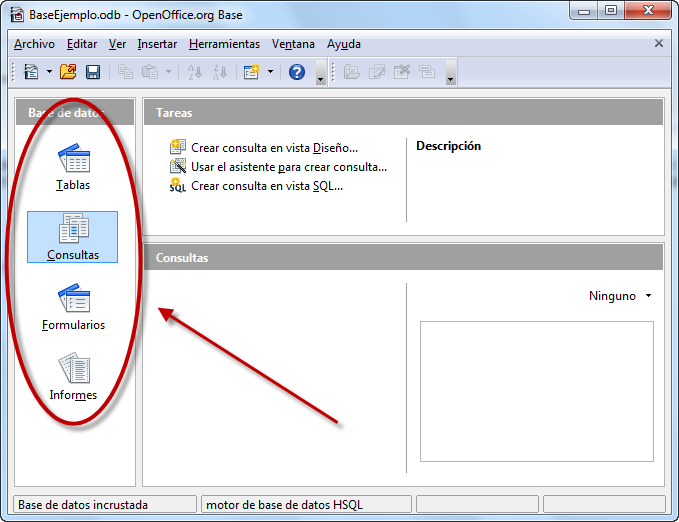Viewport: 679px width, 522px height.
Task: Click the query wizard wand icon
Action: tap(178, 166)
